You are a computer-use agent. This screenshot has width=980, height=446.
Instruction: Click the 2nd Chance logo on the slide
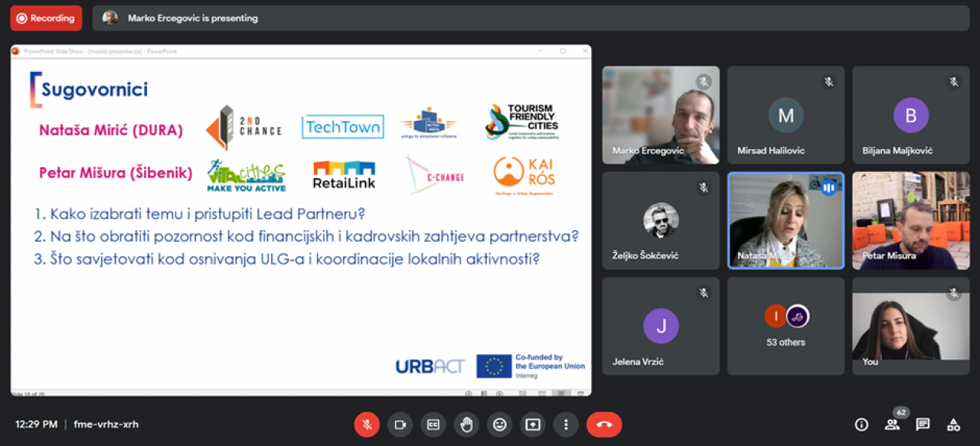(243, 128)
